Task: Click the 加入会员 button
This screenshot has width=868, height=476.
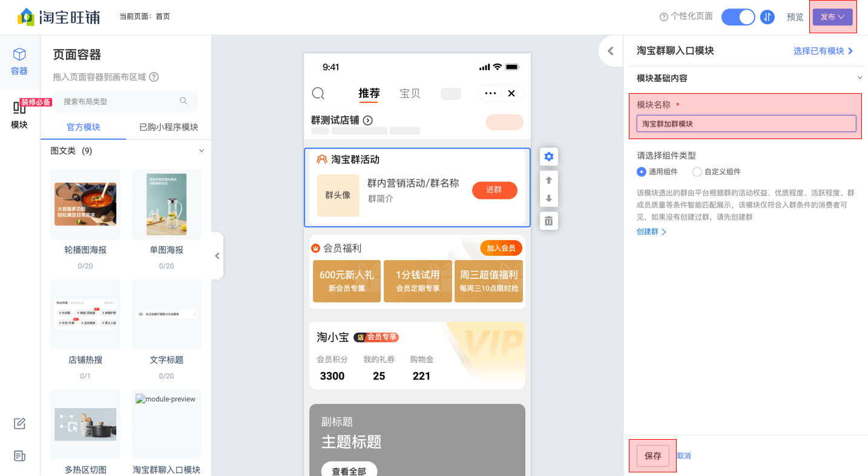Action: [501, 248]
